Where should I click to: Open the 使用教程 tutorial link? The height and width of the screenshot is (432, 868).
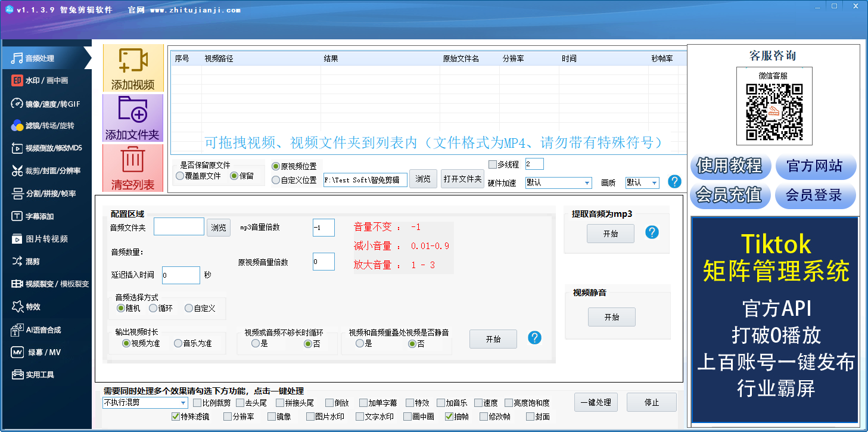coord(730,167)
